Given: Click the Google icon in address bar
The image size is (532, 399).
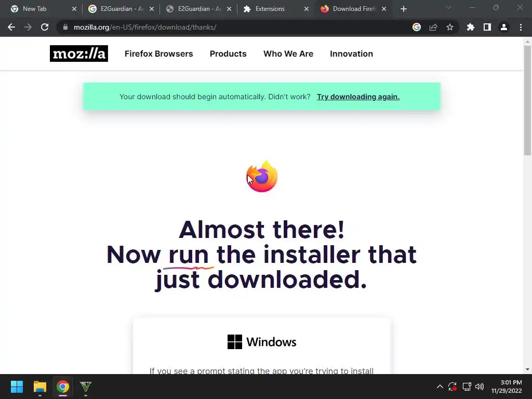Looking at the screenshot, I should (417, 27).
